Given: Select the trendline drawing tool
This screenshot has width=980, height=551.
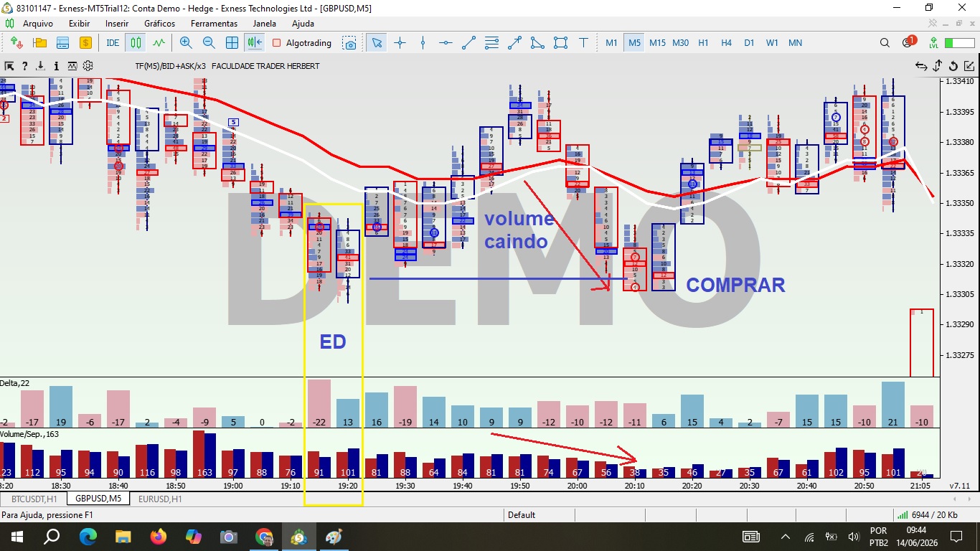Looking at the screenshot, I should [468, 43].
